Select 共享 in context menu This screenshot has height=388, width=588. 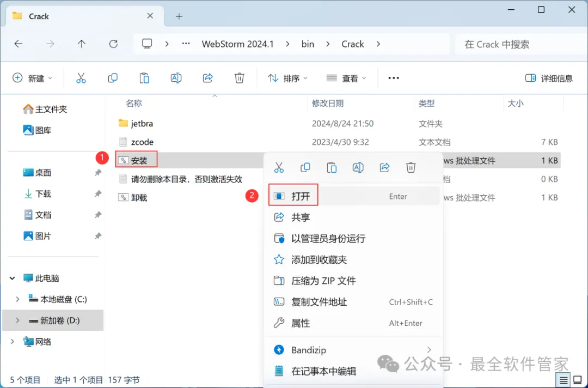354,217
